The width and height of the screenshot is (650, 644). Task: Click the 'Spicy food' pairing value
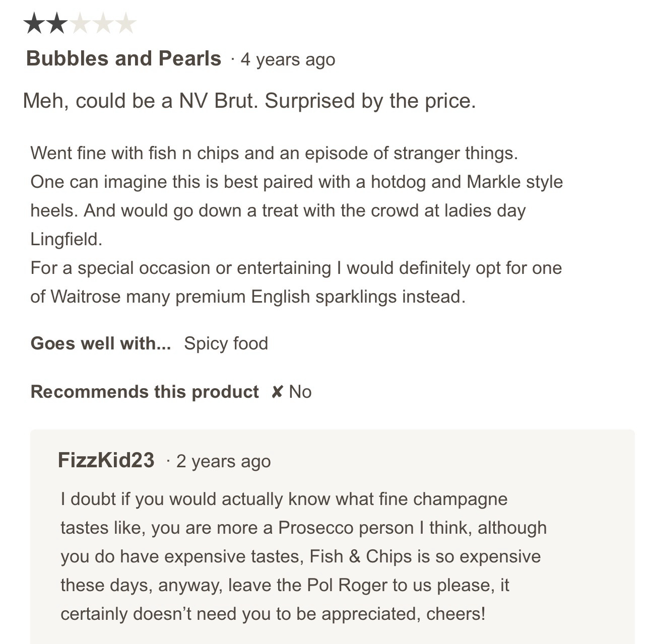point(226,343)
